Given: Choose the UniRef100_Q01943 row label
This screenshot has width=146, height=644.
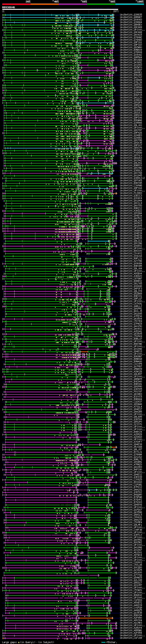Looking at the screenshot, I should [131, 65].
